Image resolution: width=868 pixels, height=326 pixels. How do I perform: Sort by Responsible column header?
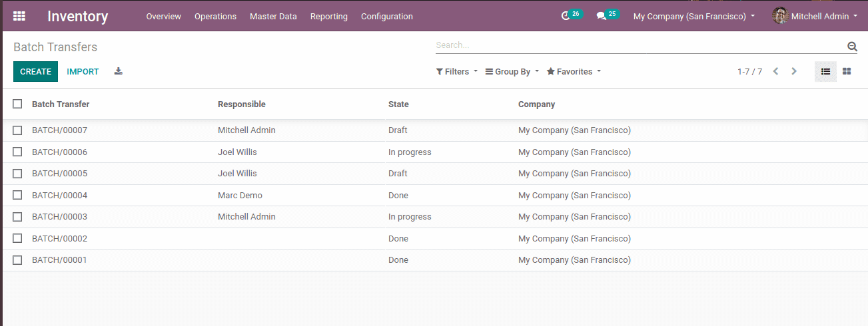(x=242, y=104)
